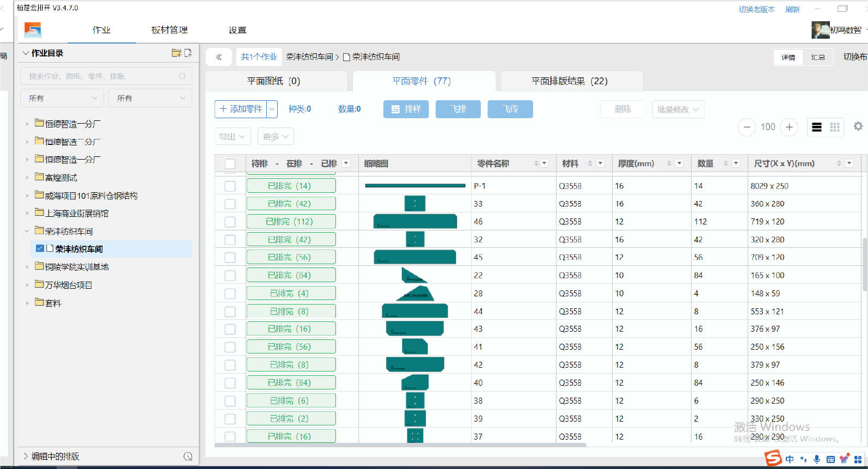Expand the 高煌测试 folder
This screenshot has height=469, width=868.
[x=27, y=178]
